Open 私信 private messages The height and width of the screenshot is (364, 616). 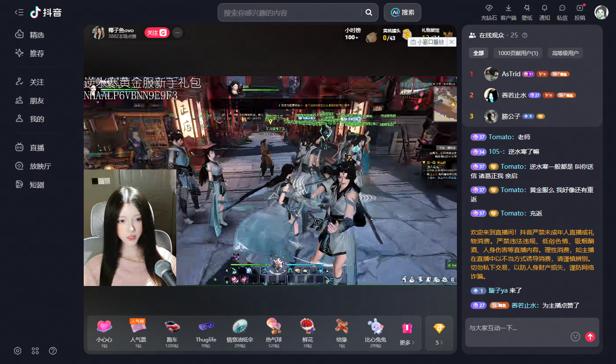[x=562, y=13]
